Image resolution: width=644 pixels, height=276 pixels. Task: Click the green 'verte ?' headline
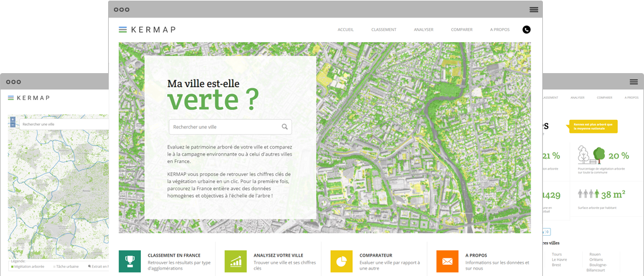pyautogui.click(x=213, y=99)
